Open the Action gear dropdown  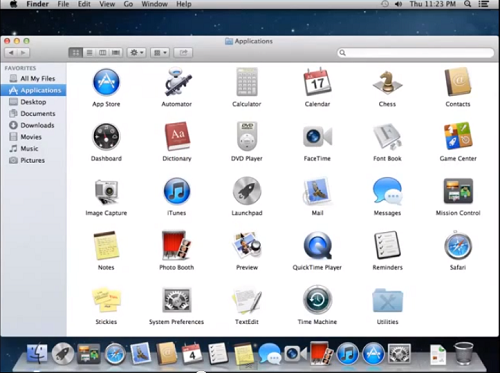pos(136,53)
